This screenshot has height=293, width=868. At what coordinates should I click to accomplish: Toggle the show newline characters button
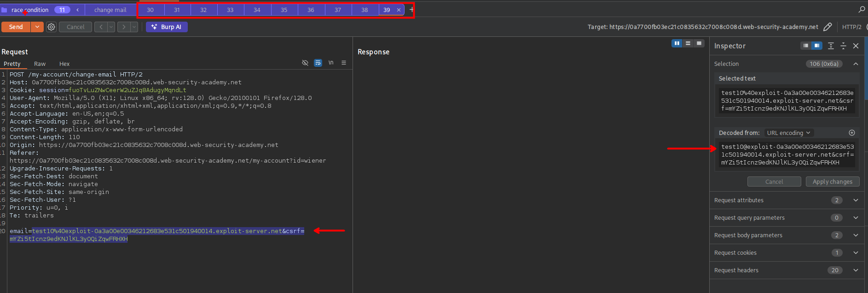[x=331, y=63]
